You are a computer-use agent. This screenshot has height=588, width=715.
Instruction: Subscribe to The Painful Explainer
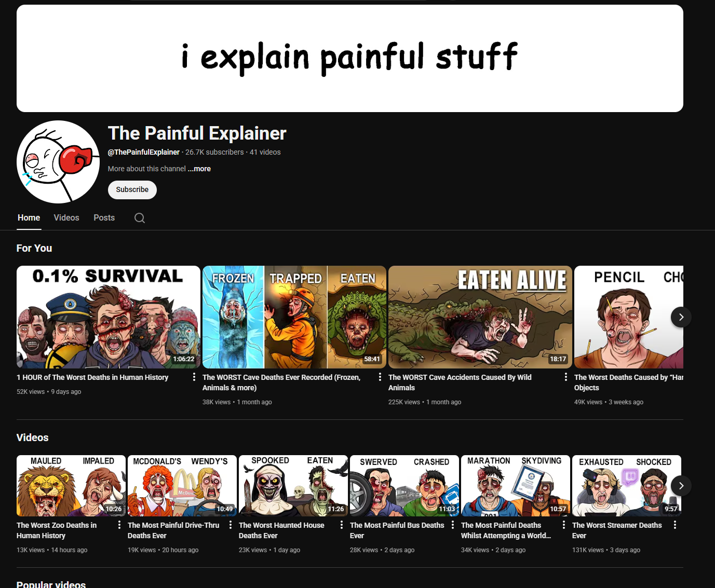(132, 190)
